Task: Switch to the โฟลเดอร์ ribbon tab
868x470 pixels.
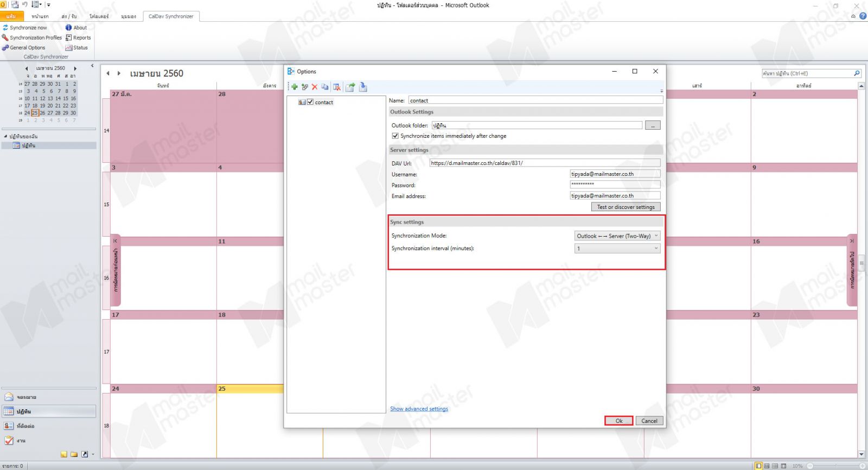Action: [99, 16]
